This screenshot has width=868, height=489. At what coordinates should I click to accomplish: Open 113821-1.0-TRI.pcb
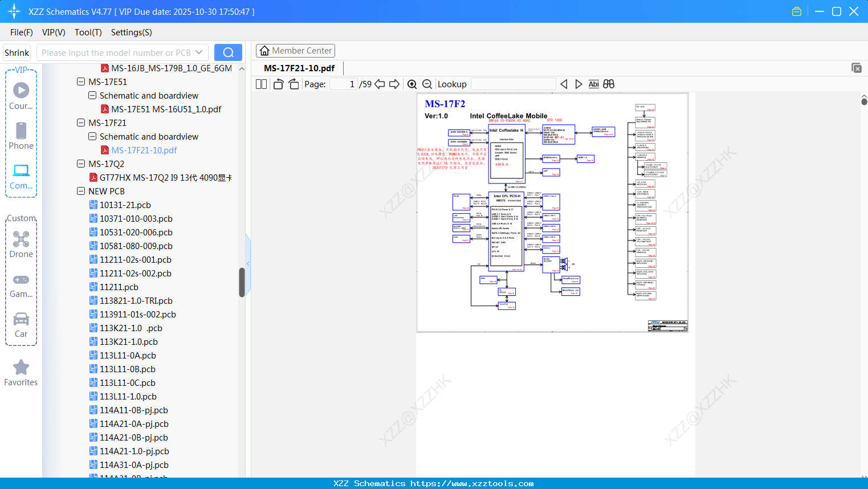pyautogui.click(x=136, y=300)
